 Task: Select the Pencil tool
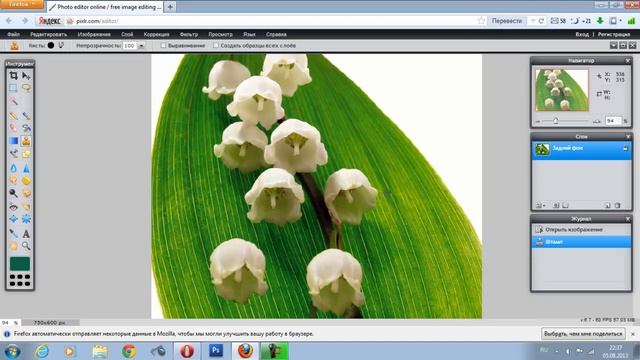(x=13, y=116)
